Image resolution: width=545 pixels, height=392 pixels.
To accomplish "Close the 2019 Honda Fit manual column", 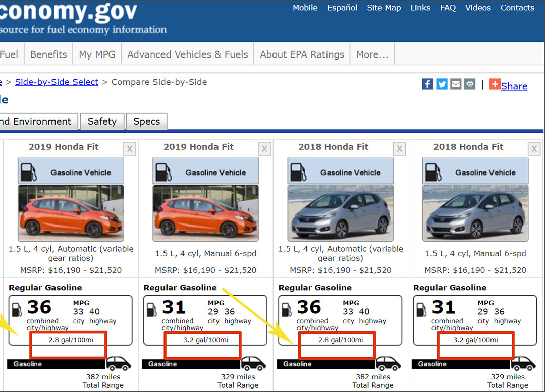I will pos(264,149).
